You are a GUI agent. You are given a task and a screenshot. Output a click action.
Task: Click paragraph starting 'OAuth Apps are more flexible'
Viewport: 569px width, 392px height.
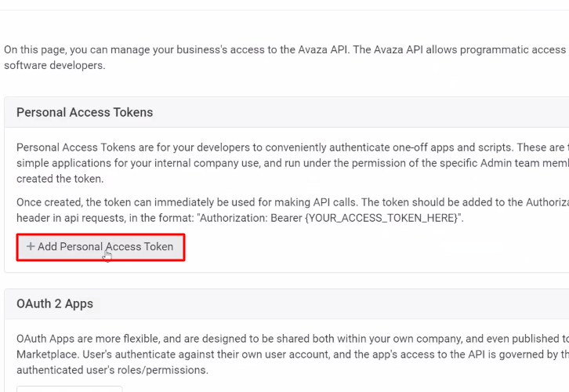[292, 354]
